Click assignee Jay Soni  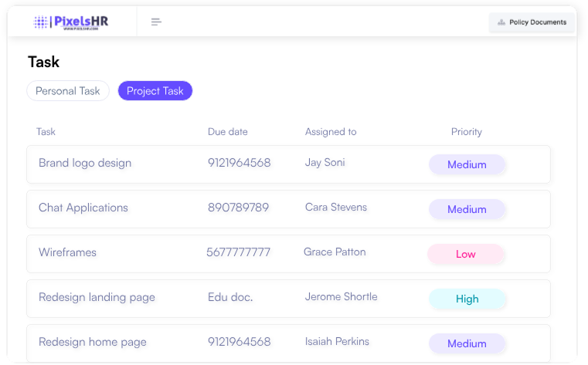coord(325,163)
